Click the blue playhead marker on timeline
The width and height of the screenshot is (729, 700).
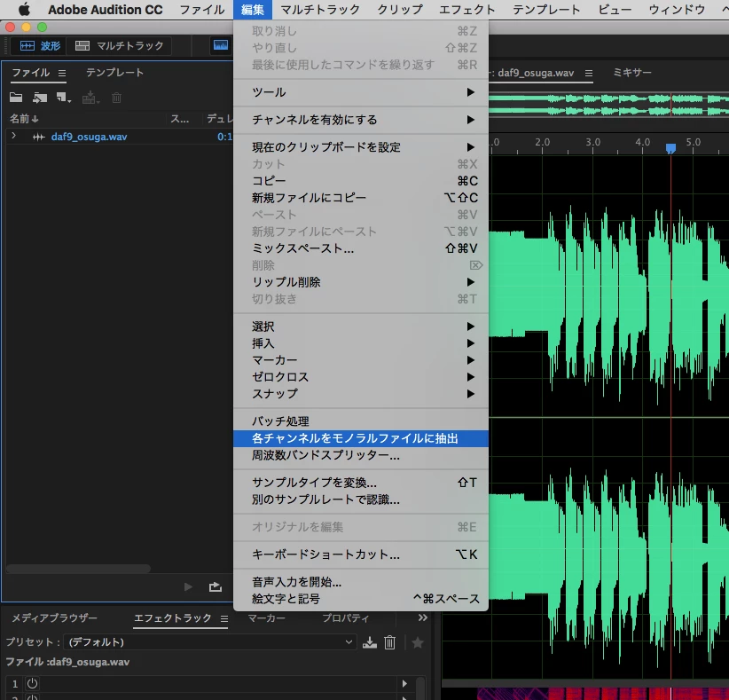pos(670,148)
